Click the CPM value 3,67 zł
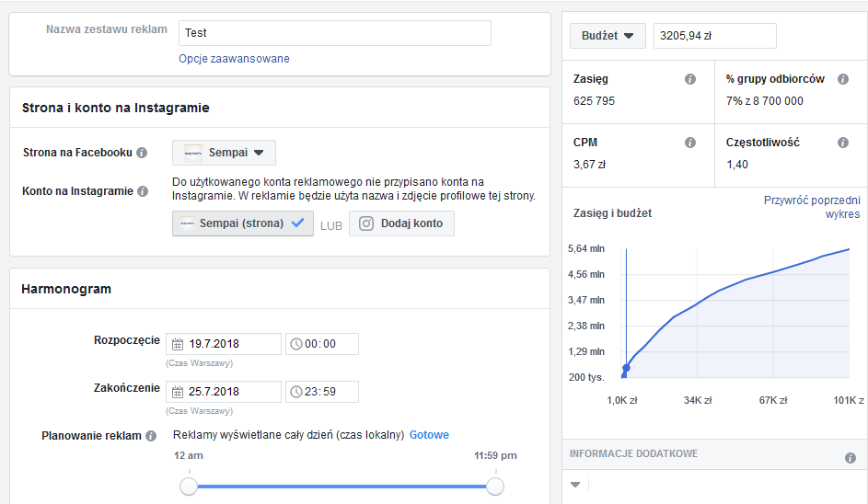Viewport: 868px width, 504px height. coord(589,165)
